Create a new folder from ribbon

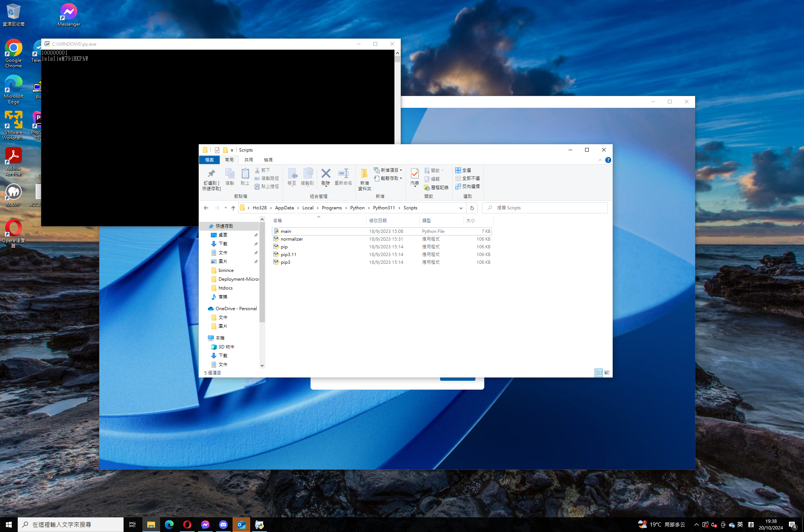364,180
